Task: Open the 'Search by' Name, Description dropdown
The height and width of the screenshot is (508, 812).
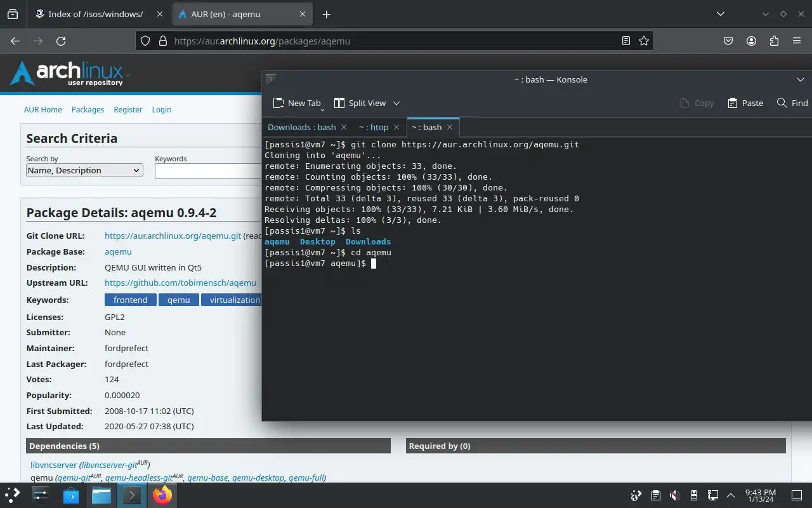Action: (84, 170)
